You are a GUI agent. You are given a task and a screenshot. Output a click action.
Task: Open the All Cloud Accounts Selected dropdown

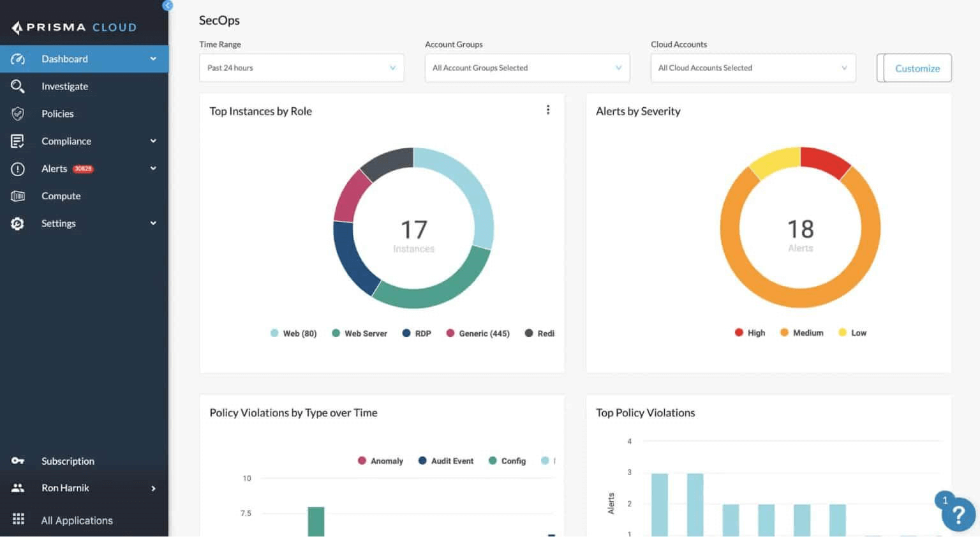coord(753,68)
